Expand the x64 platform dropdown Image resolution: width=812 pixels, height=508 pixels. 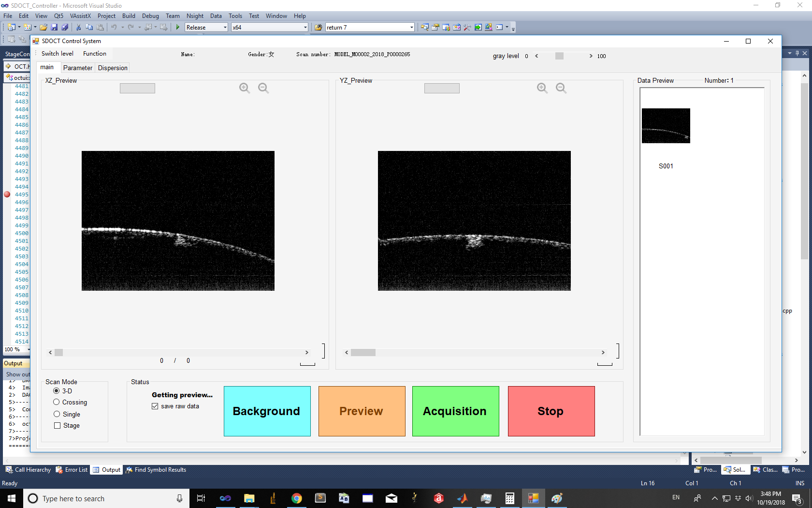305,28
